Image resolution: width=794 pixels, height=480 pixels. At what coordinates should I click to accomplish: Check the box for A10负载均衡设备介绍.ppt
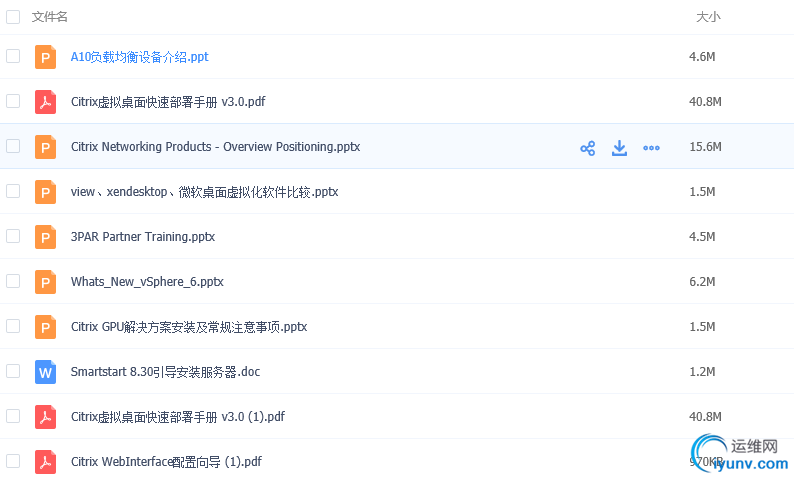pos(13,56)
